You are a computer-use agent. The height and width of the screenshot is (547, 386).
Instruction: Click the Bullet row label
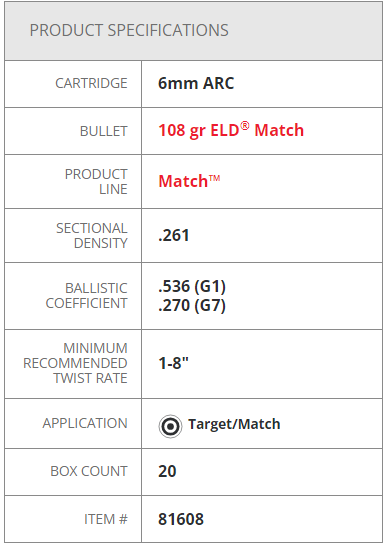click(x=104, y=131)
